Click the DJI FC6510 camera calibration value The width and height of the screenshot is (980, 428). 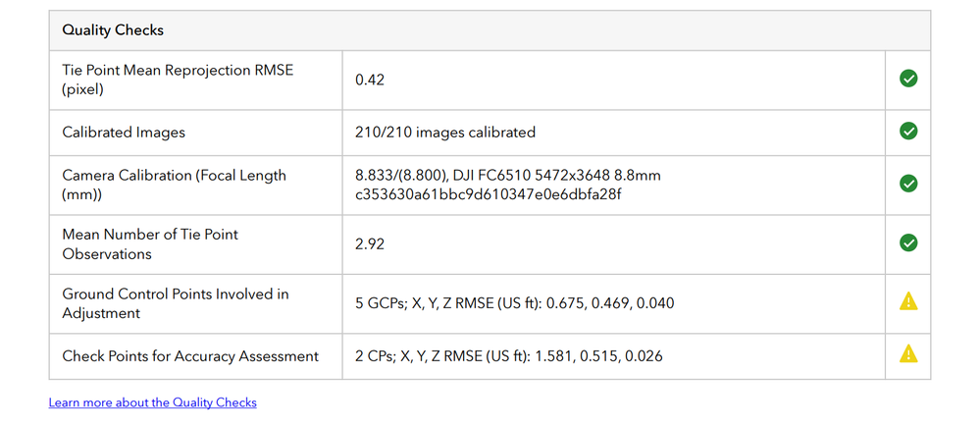click(507, 185)
